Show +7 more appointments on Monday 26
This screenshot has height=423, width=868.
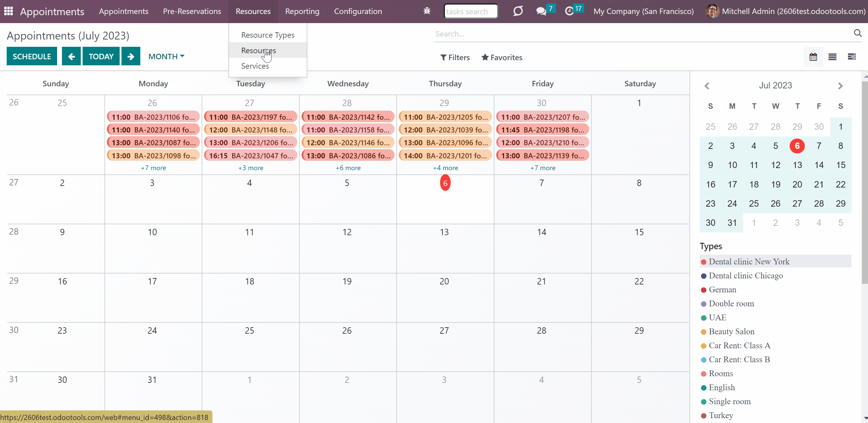[153, 168]
